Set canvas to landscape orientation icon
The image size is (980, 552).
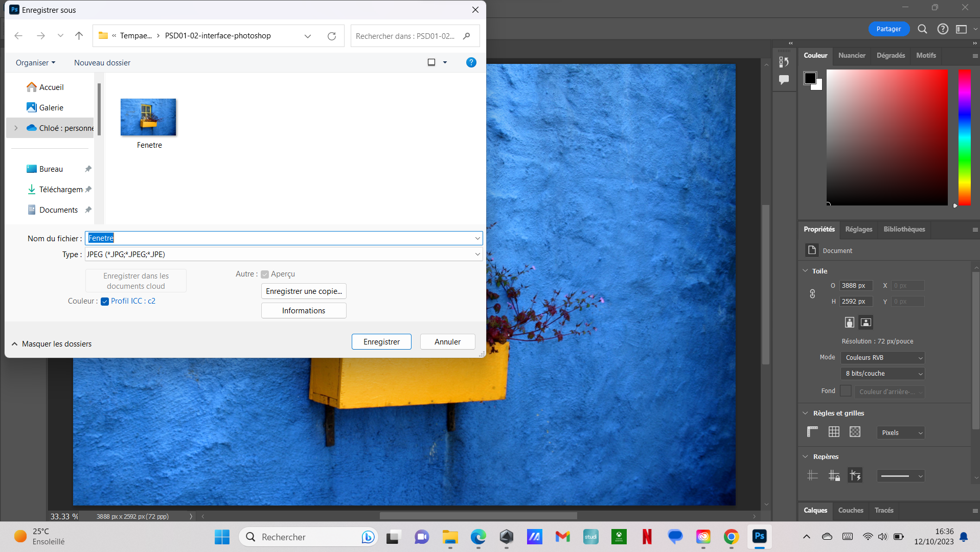[865, 322]
